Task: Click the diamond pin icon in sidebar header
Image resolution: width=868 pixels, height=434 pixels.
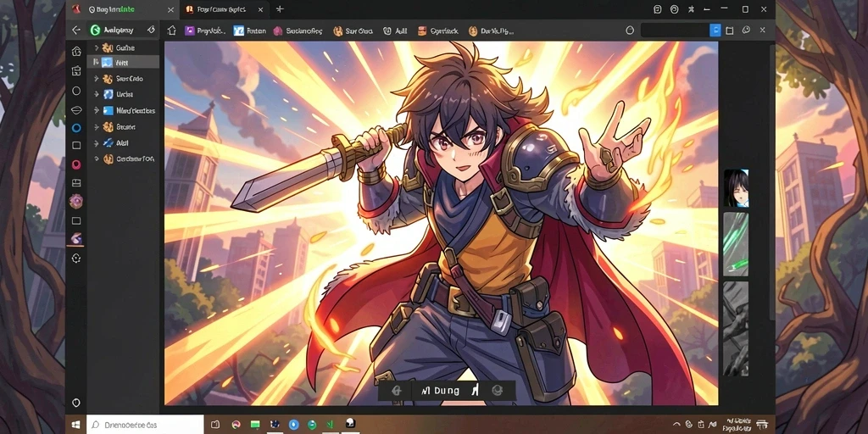Action: click(x=151, y=31)
